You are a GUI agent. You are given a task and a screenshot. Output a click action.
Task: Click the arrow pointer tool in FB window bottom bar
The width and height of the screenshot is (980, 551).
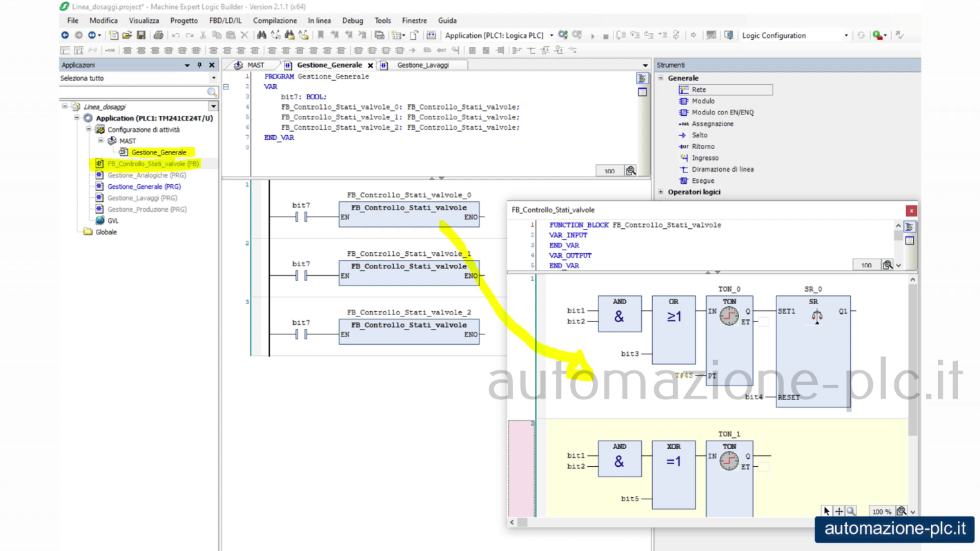[x=826, y=511]
